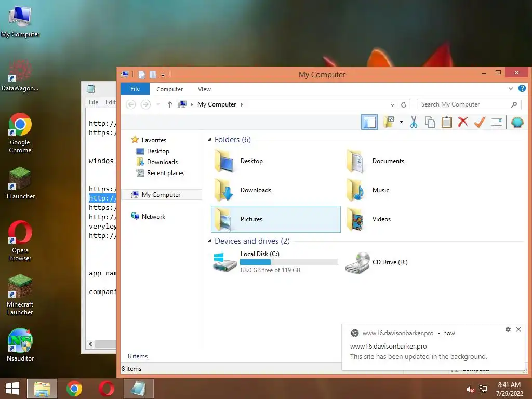This screenshot has width=532, height=399.
Task: Go up one level with Up arrow
Action: [x=170, y=104]
